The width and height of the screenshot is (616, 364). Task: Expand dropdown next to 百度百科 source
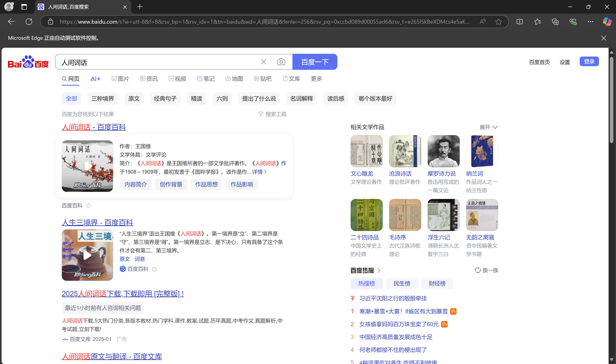(x=89, y=206)
